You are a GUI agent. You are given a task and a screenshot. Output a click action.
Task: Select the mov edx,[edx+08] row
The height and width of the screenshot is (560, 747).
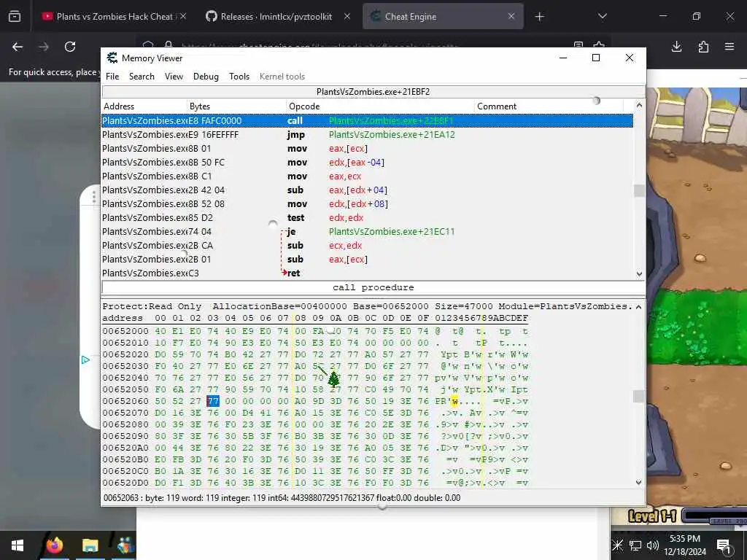(x=368, y=204)
